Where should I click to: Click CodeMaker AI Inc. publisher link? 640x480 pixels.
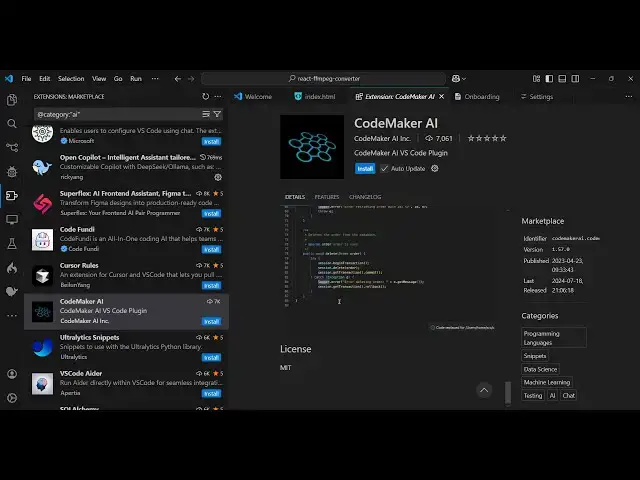tap(382, 138)
